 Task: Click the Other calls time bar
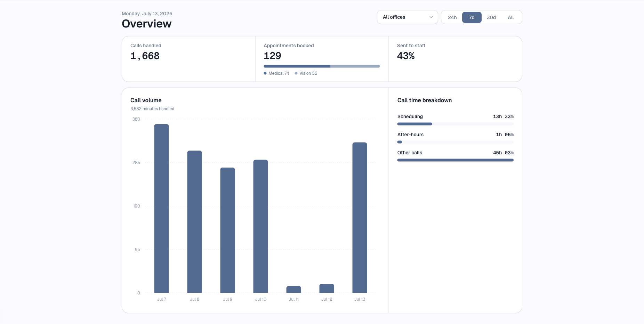tap(455, 160)
